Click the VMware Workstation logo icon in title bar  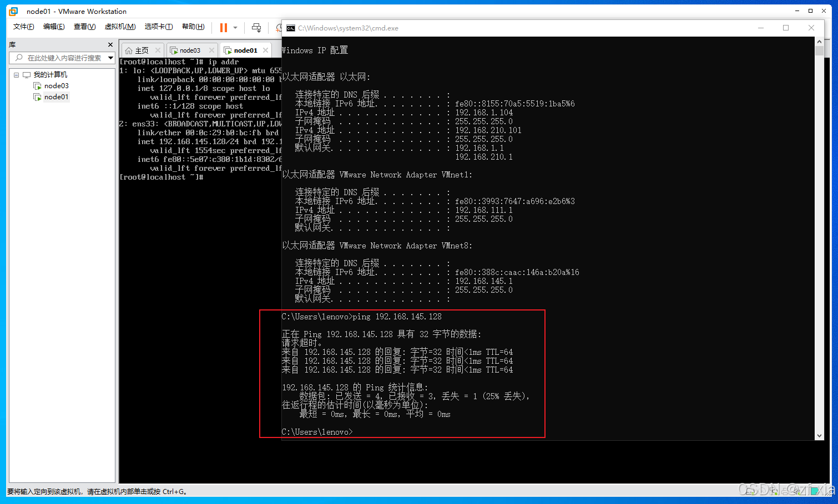(13, 11)
